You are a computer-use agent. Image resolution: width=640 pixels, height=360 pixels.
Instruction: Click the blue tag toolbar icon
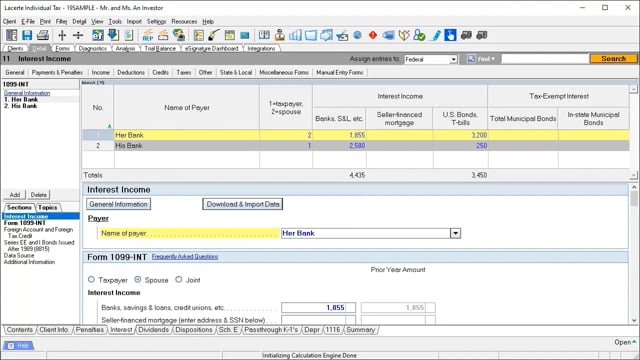point(388,36)
